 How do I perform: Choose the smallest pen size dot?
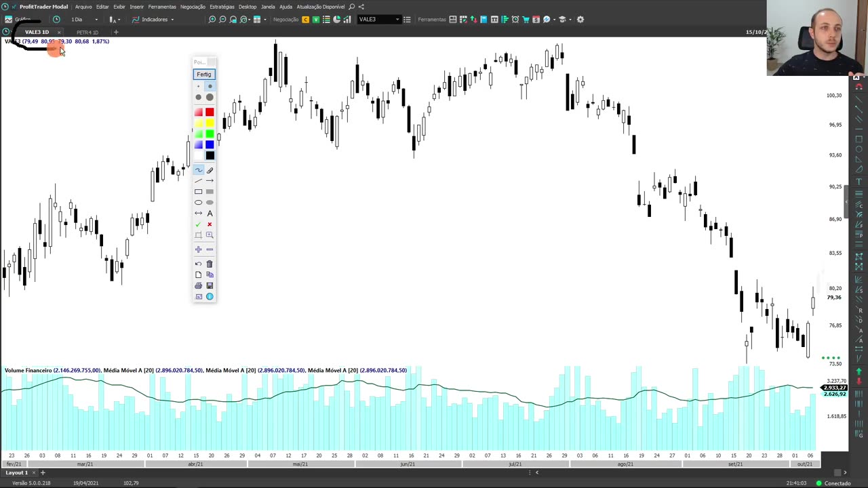coord(199,87)
